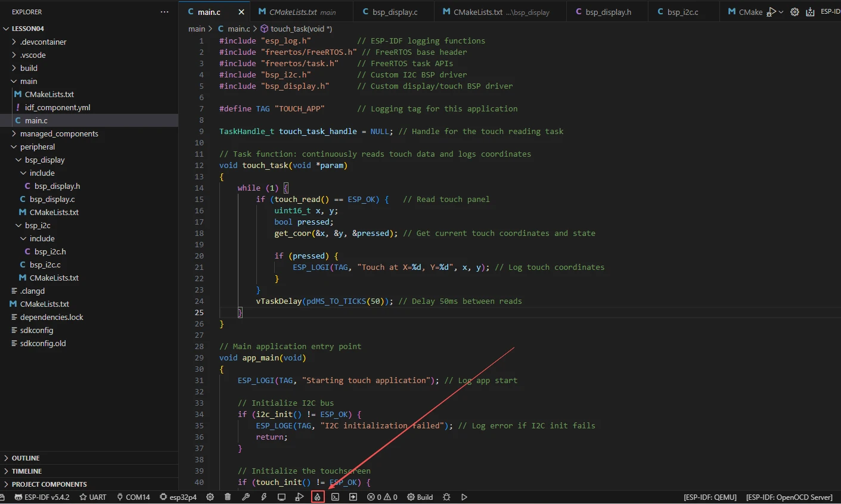This screenshot has height=504, width=841.
Task: Click the bug debug icon in status bar
Action: point(446,497)
